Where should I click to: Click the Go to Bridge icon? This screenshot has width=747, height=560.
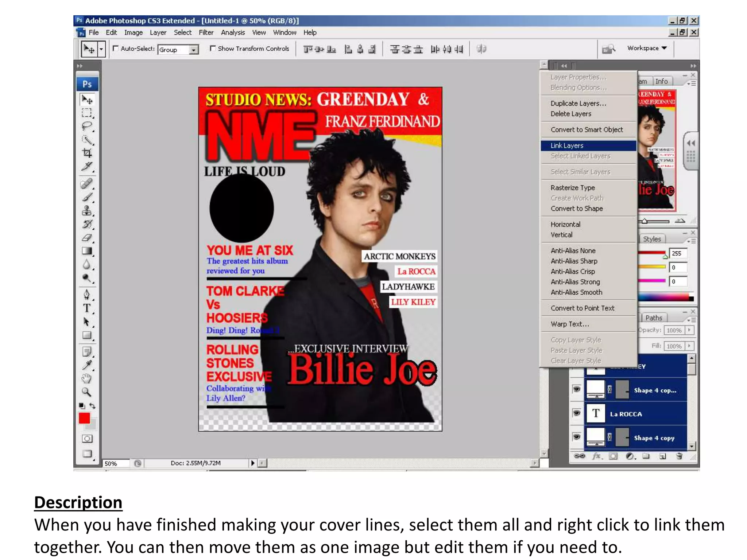tap(608, 49)
